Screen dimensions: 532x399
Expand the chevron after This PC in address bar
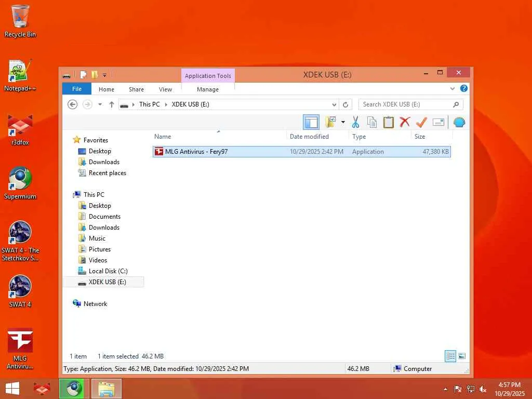[166, 104]
